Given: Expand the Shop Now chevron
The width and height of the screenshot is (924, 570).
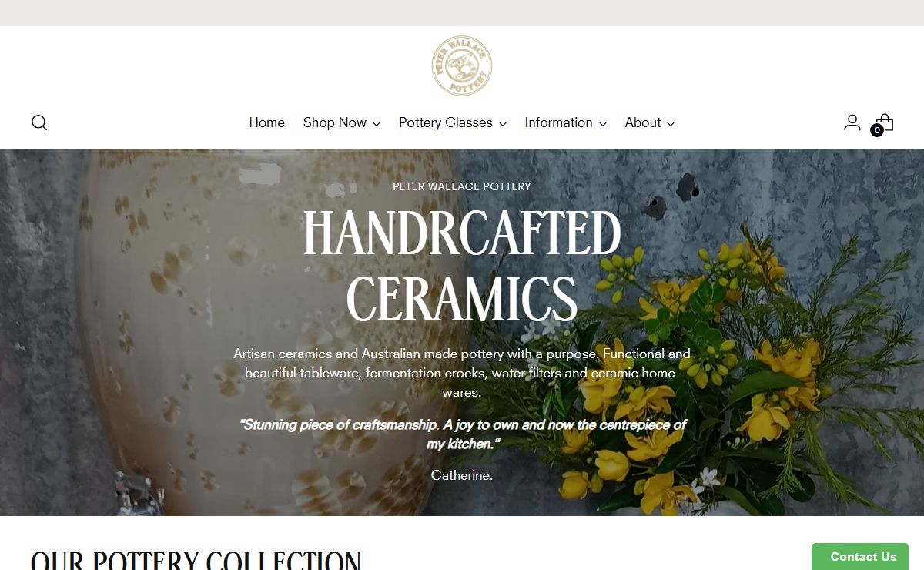Looking at the screenshot, I should 377,124.
